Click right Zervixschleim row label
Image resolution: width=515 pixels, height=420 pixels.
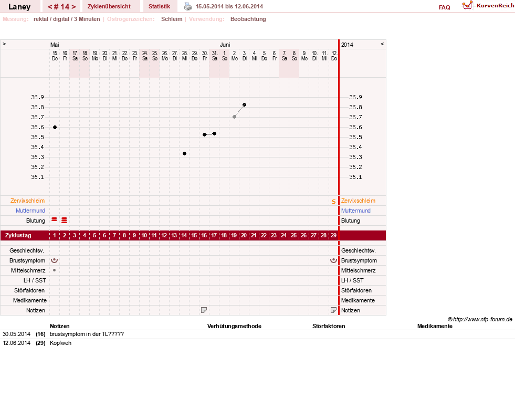(358, 201)
